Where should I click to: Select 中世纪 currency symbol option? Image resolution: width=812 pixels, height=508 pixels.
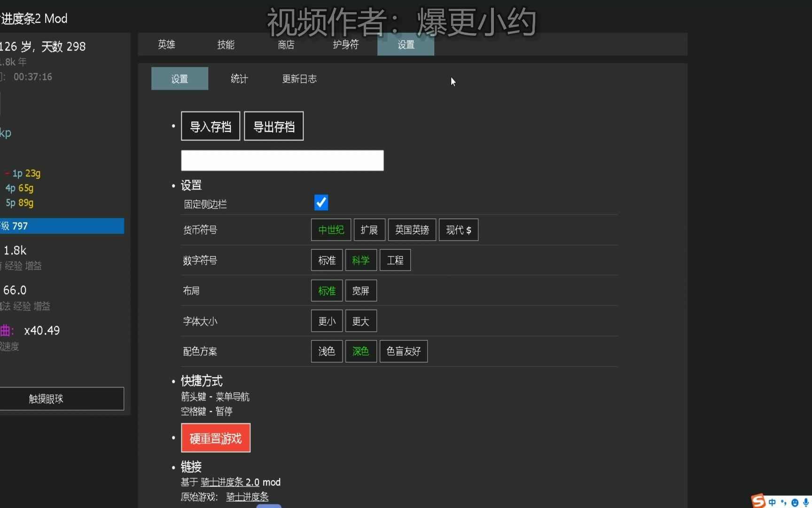(331, 230)
